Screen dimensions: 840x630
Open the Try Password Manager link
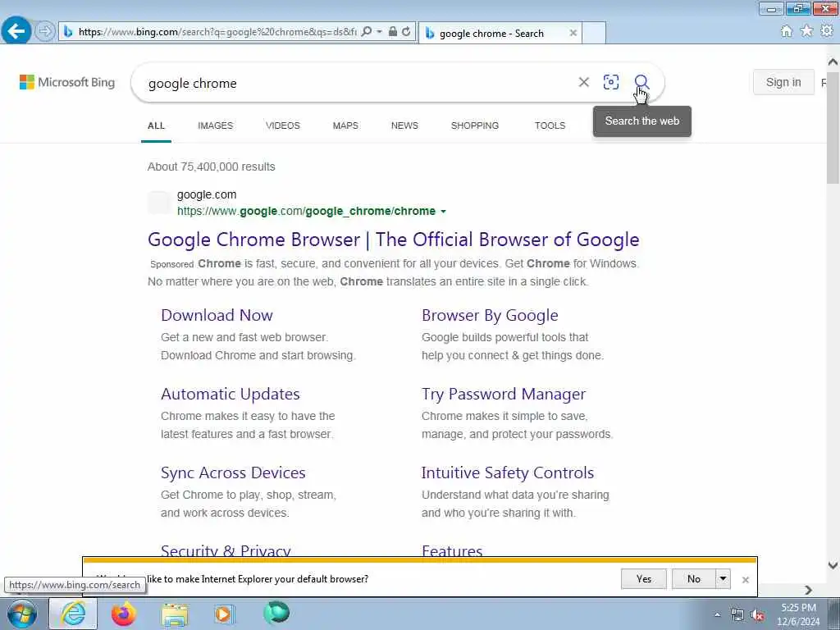[x=504, y=394]
